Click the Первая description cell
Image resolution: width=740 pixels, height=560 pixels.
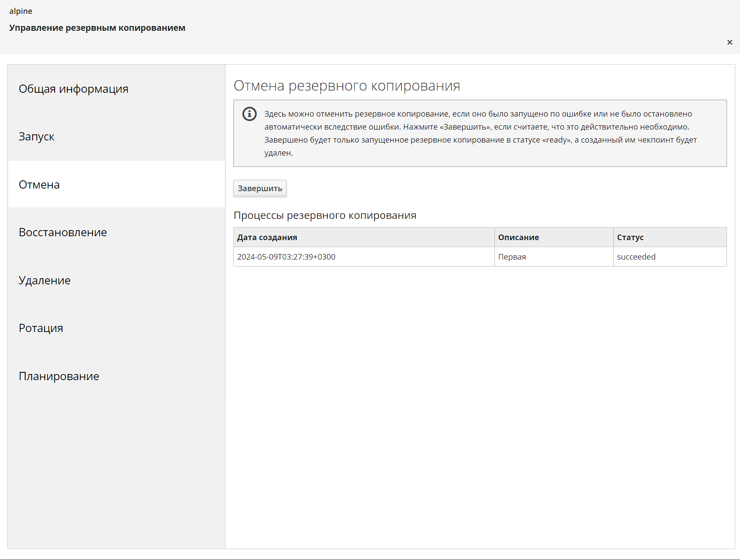512,257
